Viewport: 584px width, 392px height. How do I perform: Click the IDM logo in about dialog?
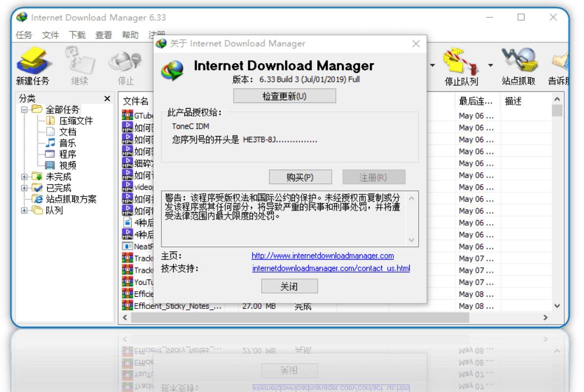pos(173,71)
